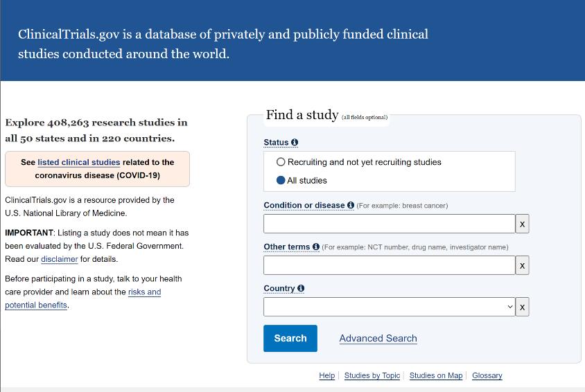Clear the Condition or disease field with X
This screenshot has height=392, width=585.
[x=523, y=224]
